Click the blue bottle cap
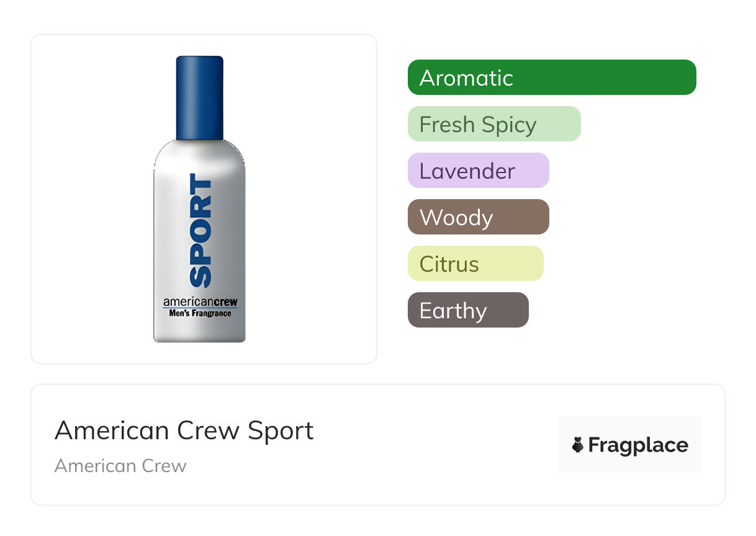This screenshot has height=536, width=756. pos(199,97)
